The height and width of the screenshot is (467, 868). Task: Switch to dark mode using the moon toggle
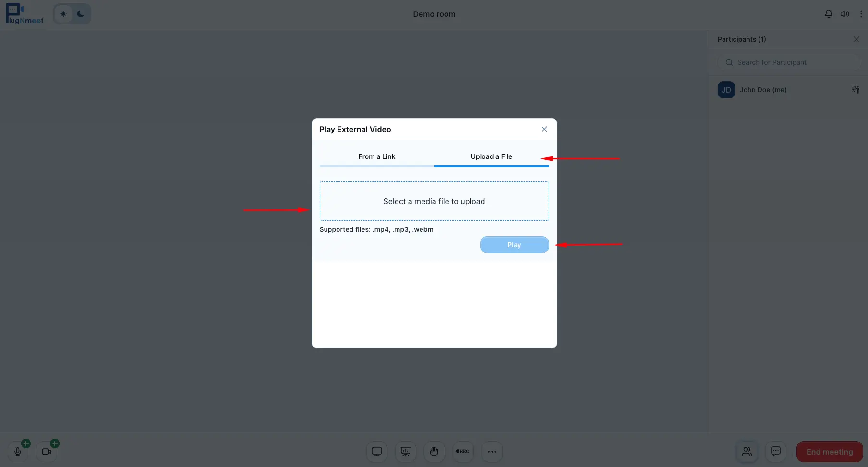(x=80, y=14)
